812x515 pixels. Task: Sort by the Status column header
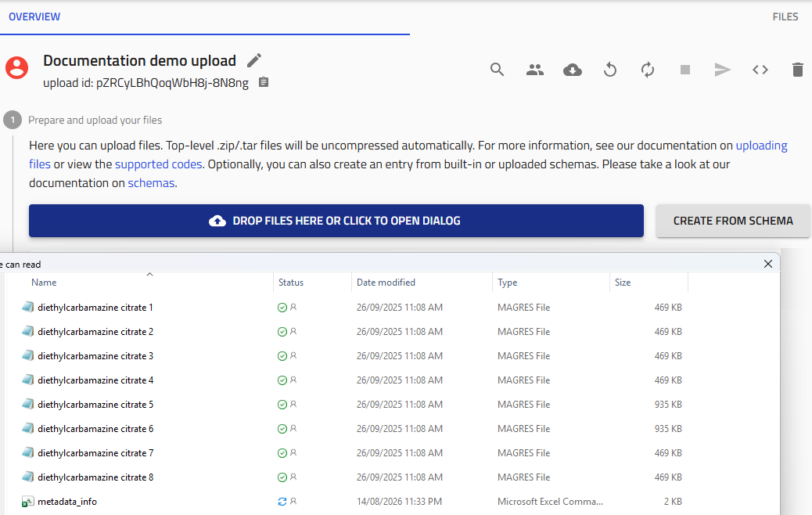(x=291, y=283)
